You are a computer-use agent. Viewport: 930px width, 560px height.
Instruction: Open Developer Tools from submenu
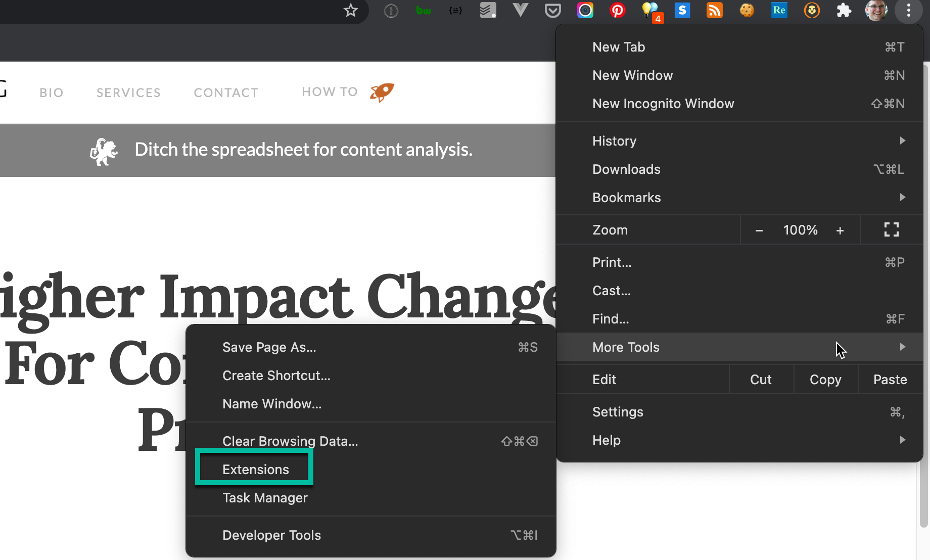pyautogui.click(x=271, y=535)
